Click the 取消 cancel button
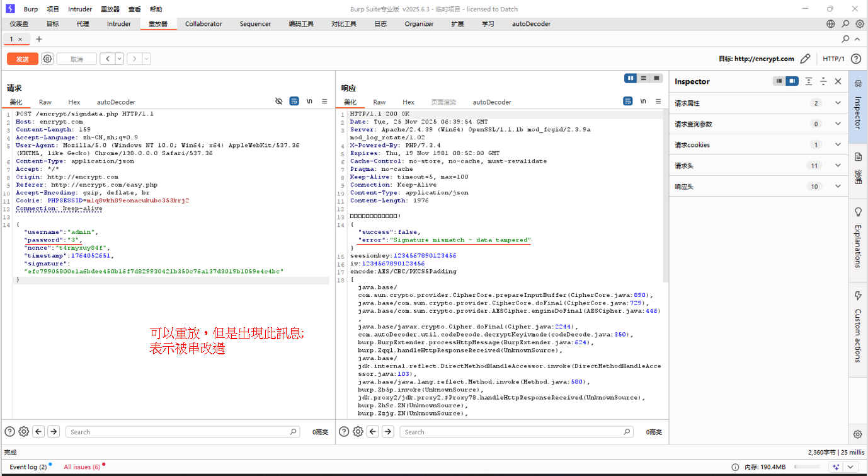This screenshot has height=476, width=868. tap(77, 59)
